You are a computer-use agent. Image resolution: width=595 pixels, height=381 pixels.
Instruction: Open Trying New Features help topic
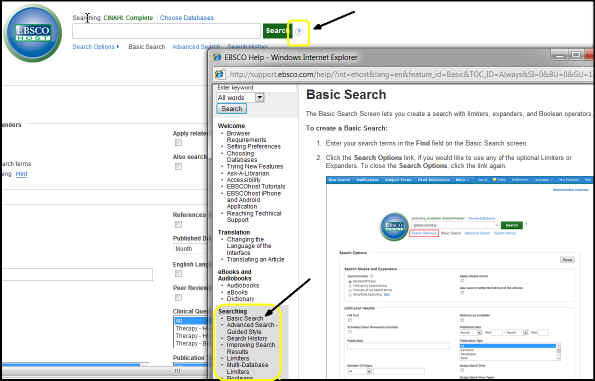tap(255, 167)
